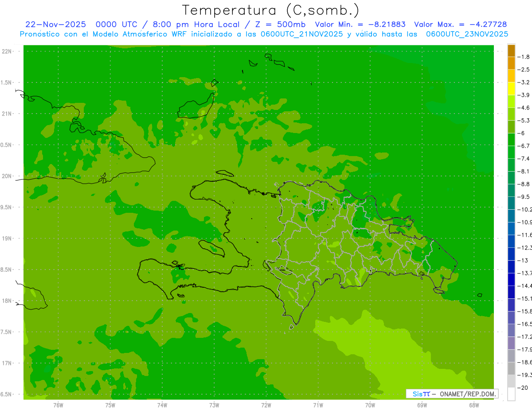
Task: Click the date "22-Nov-2025" in the header
Action: (x=55, y=24)
